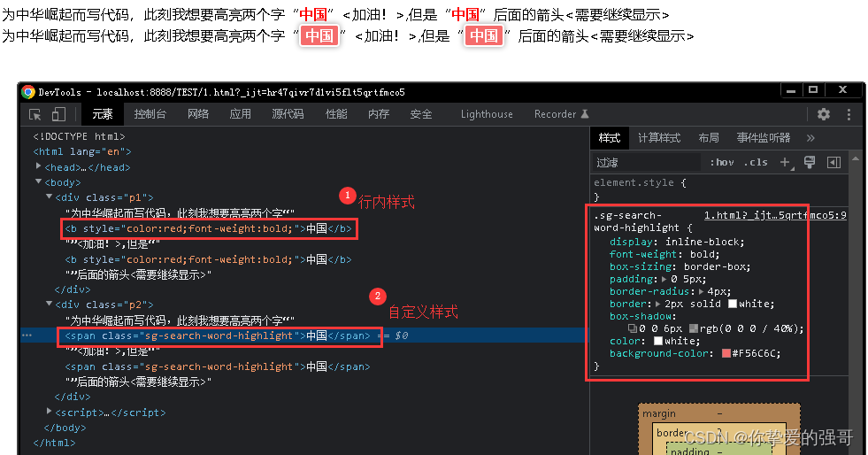
Task: Click the ellipsis beside the selected span row
Action: tap(27, 335)
